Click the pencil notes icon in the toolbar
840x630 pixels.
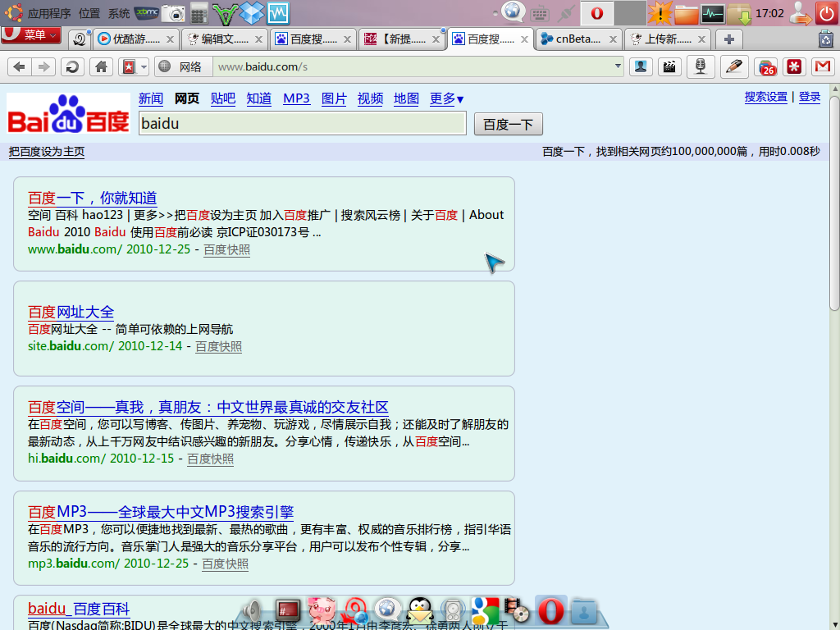(x=734, y=67)
